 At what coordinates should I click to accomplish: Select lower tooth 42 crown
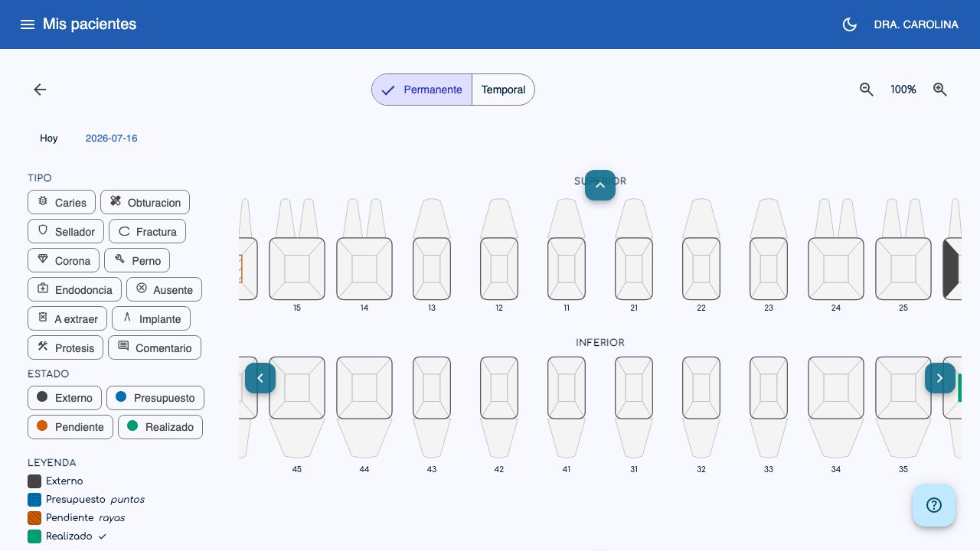pos(499,388)
